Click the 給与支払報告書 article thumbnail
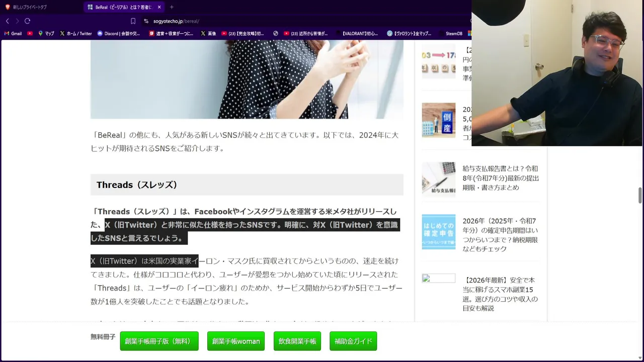The image size is (644, 362). (x=439, y=178)
